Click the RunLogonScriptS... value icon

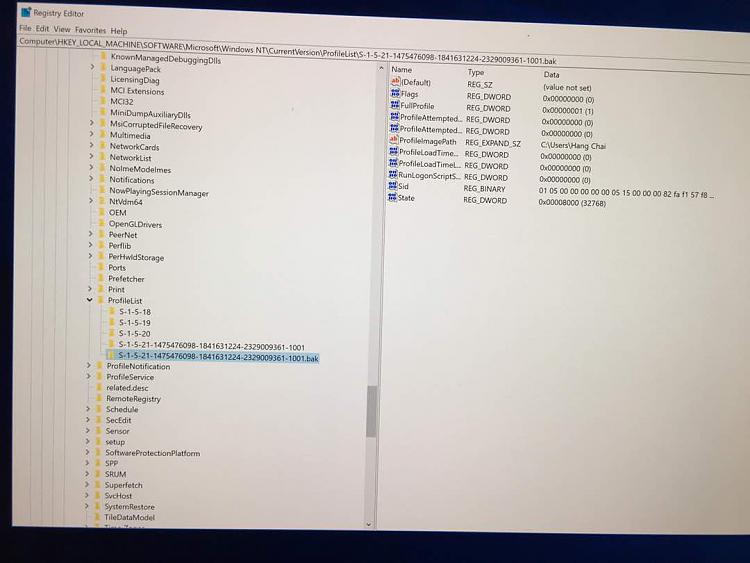(x=393, y=175)
